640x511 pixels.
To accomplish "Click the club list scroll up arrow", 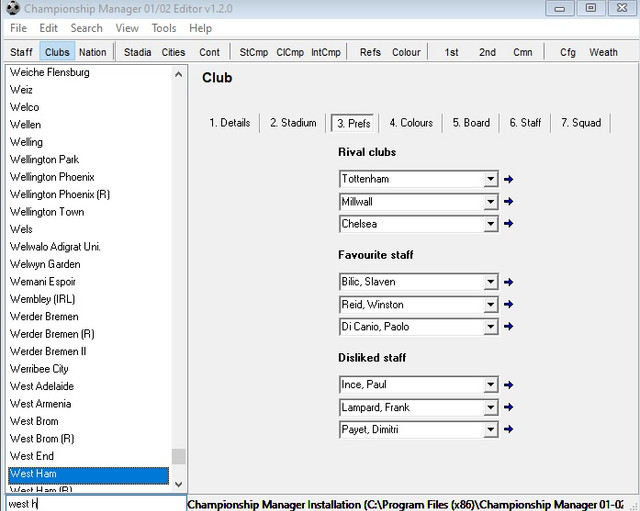I will click(x=178, y=74).
